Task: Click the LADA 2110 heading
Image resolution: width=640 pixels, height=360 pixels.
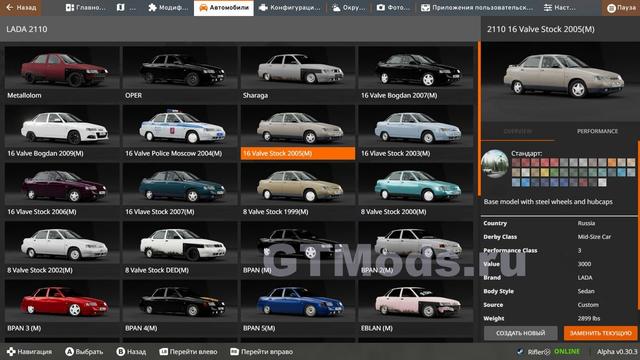Action: pos(27,29)
